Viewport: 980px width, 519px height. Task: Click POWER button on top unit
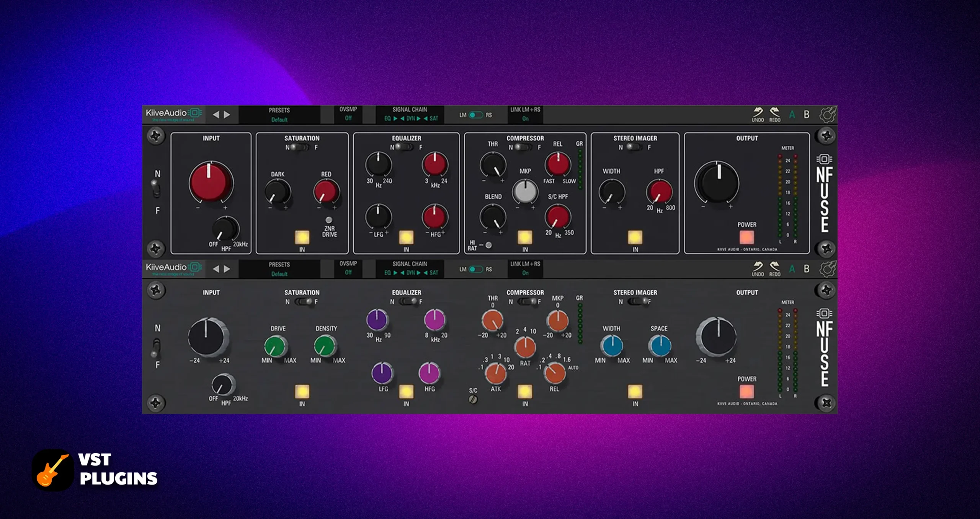[x=746, y=237]
